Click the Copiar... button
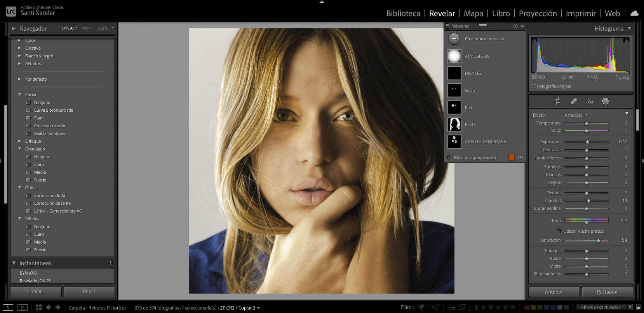Image resolution: width=644 pixels, height=313 pixels. point(36,292)
